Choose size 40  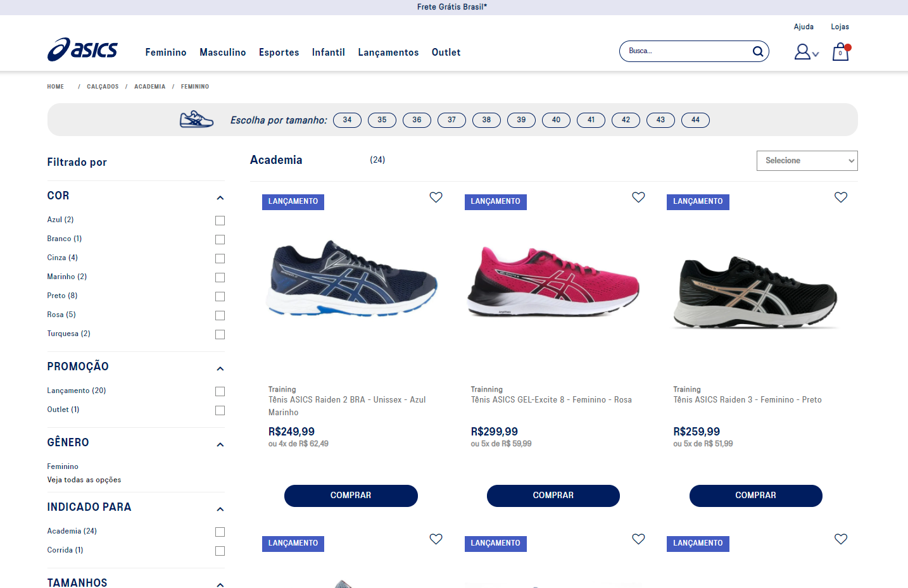(x=556, y=120)
